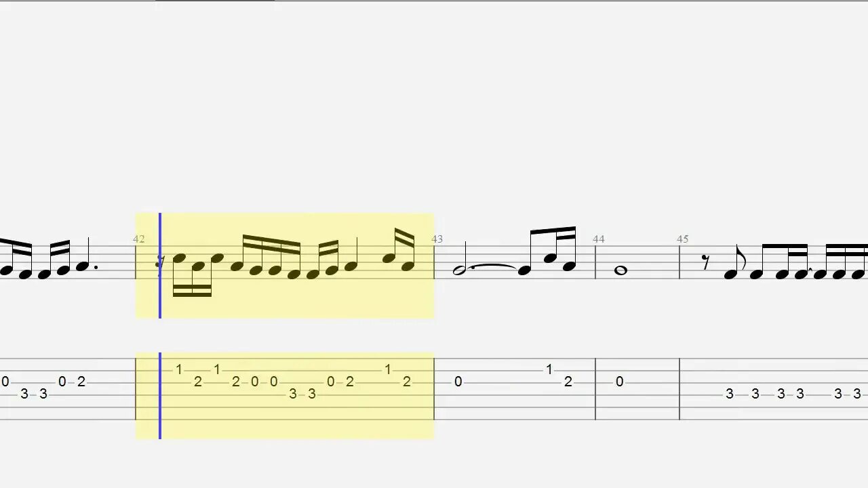Click the dotted quarter note ending measure 41
This screenshot has width=868, height=488.
tap(85, 257)
